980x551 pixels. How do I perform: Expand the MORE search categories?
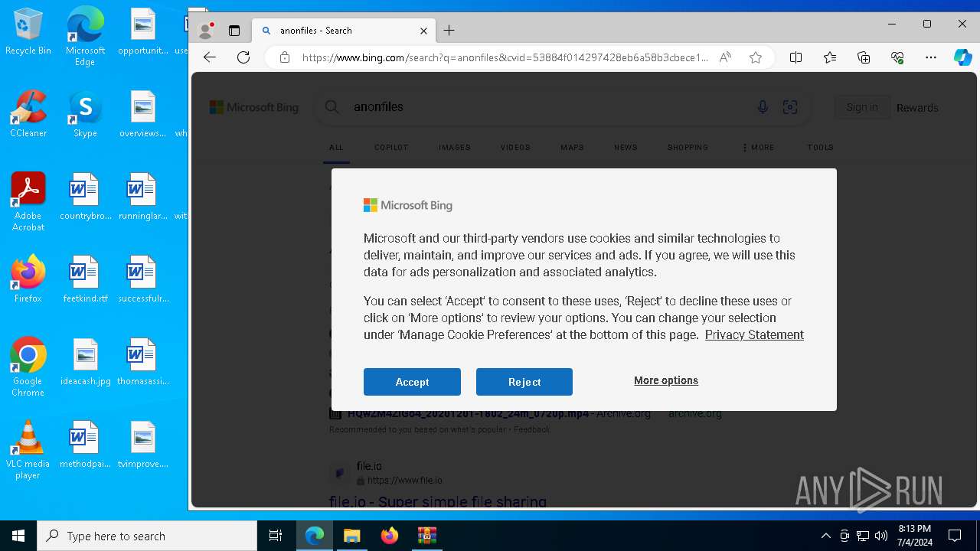pyautogui.click(x=758, y=147)
